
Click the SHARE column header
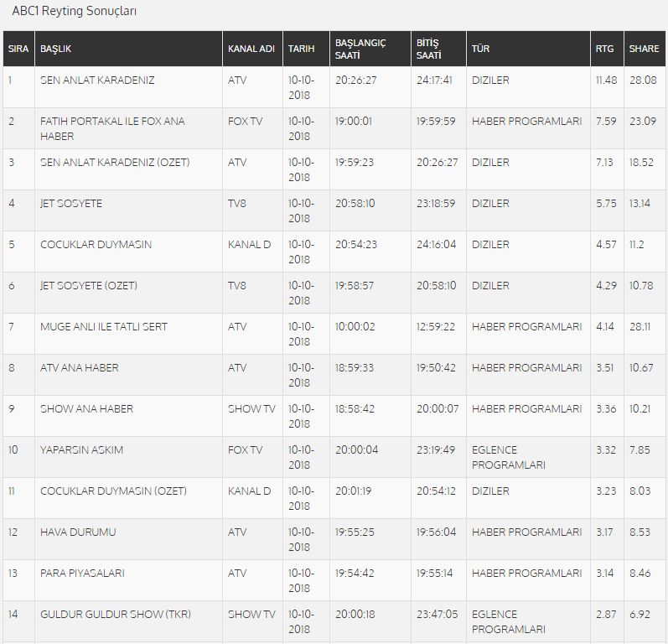[645, 49]
